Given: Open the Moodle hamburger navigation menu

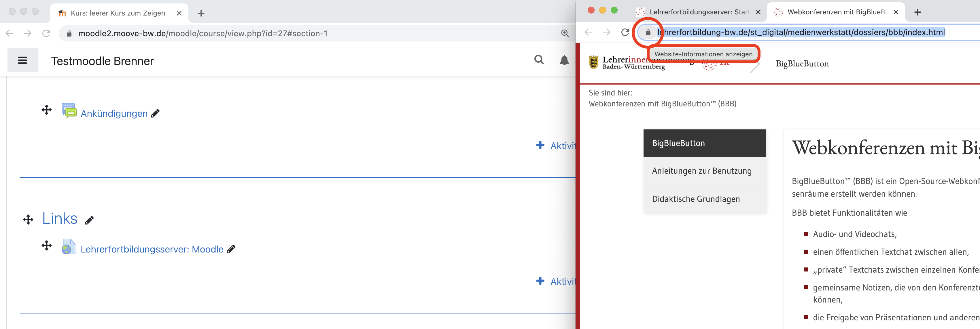Looking at the screenshot, I should pyautogui.click(x=22, y=60).
